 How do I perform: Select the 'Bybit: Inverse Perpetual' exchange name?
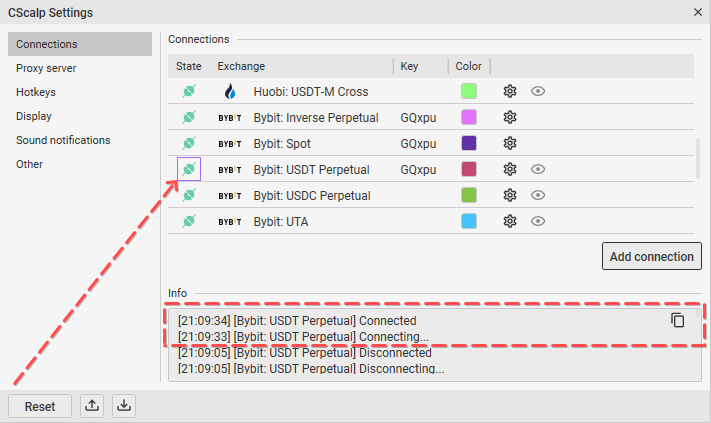tap(316, 118)
